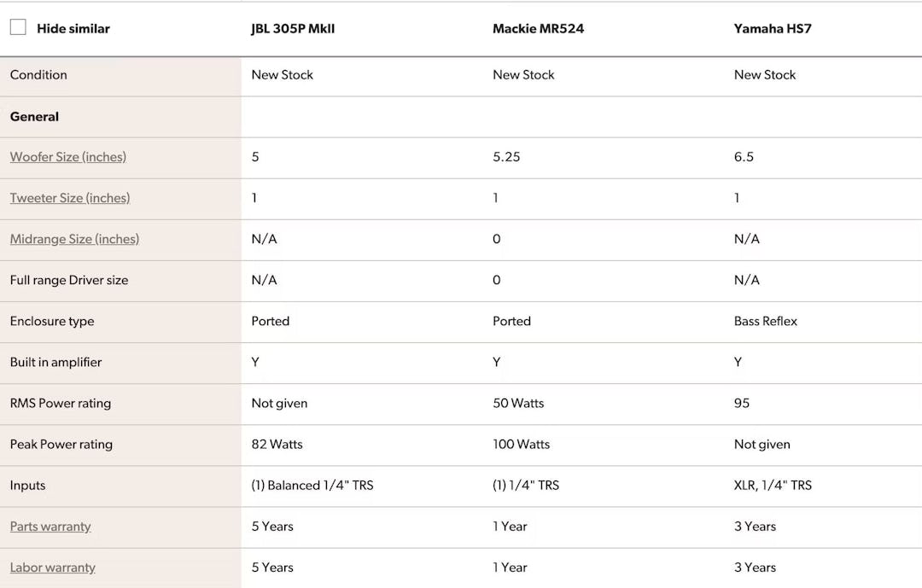Open the Woofer Size (inches) definition link
922x588 pixels.
pyautogui.click(x=67, y=157)
